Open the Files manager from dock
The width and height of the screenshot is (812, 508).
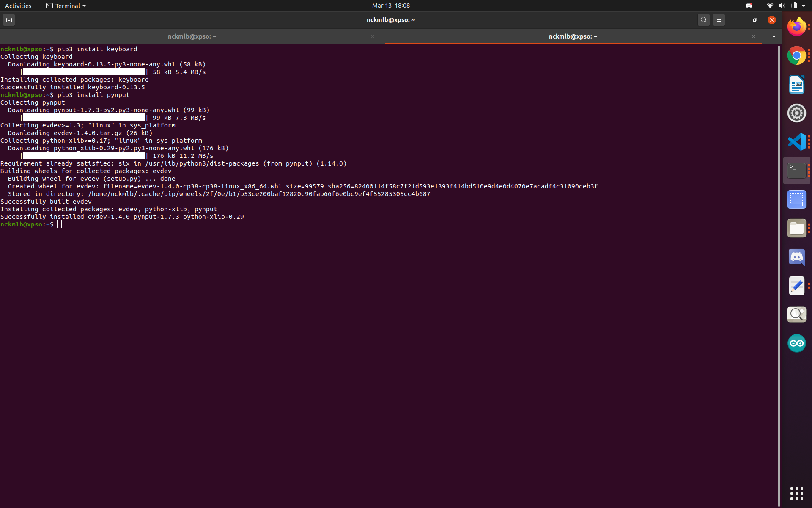coord(796,228)
